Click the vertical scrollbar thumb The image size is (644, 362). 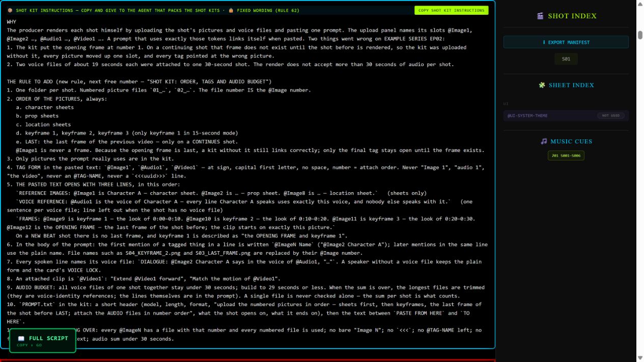click(x=640, y=35)
